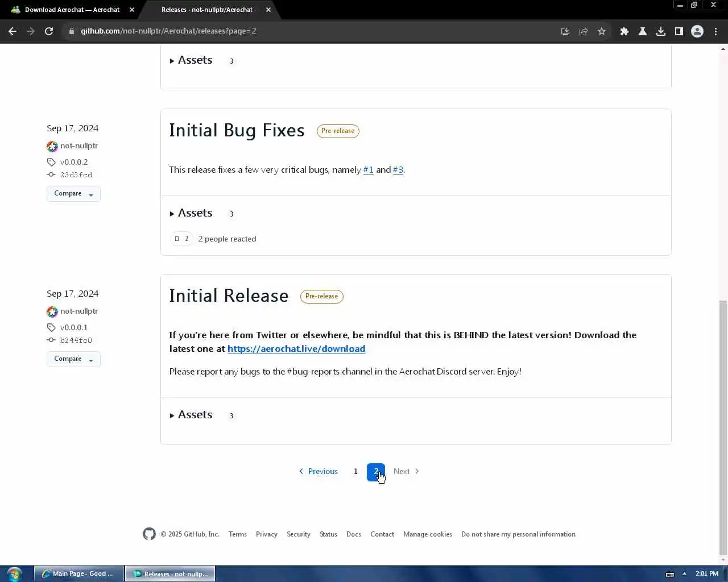Click the install app icon in address bar

point(565,31)
